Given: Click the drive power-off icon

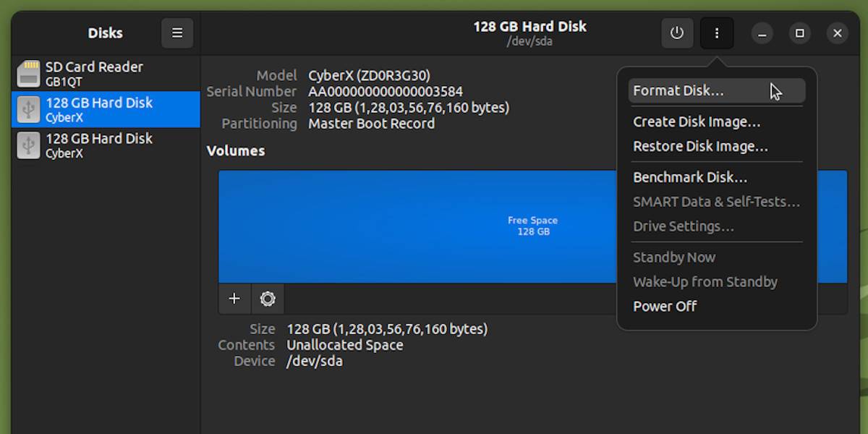Looking at the screenshot, I should [677, 33].
